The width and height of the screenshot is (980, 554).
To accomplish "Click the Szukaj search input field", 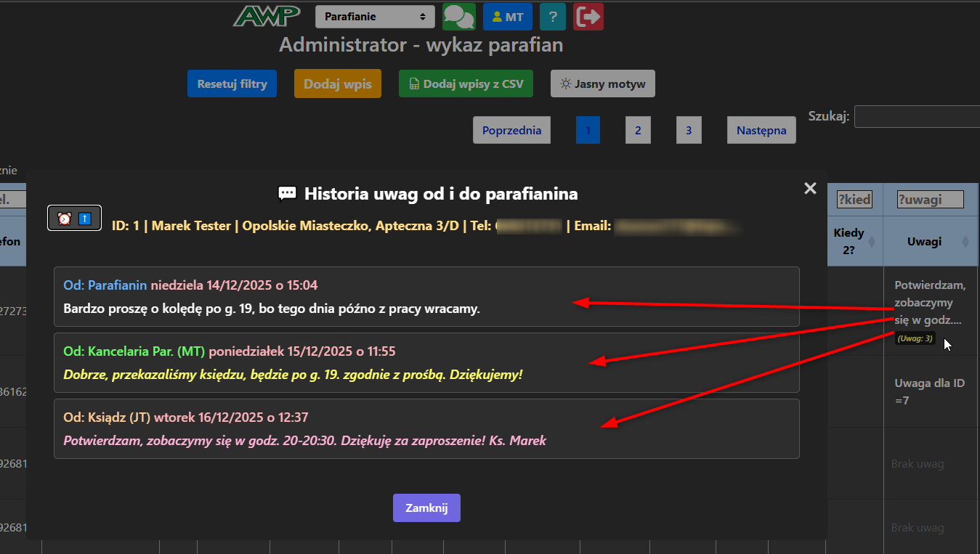I will [917, 115].
